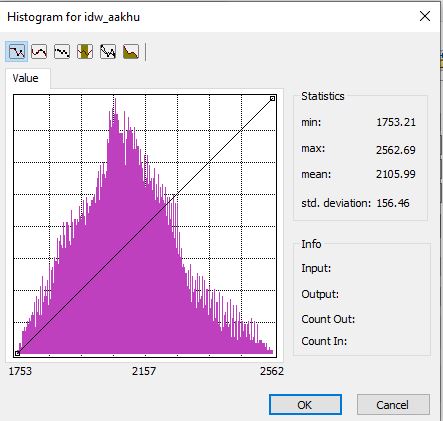The height and width of the screenshot is (421, 443).
Task: Click the max value 2562.69
Action: point(396,150)
